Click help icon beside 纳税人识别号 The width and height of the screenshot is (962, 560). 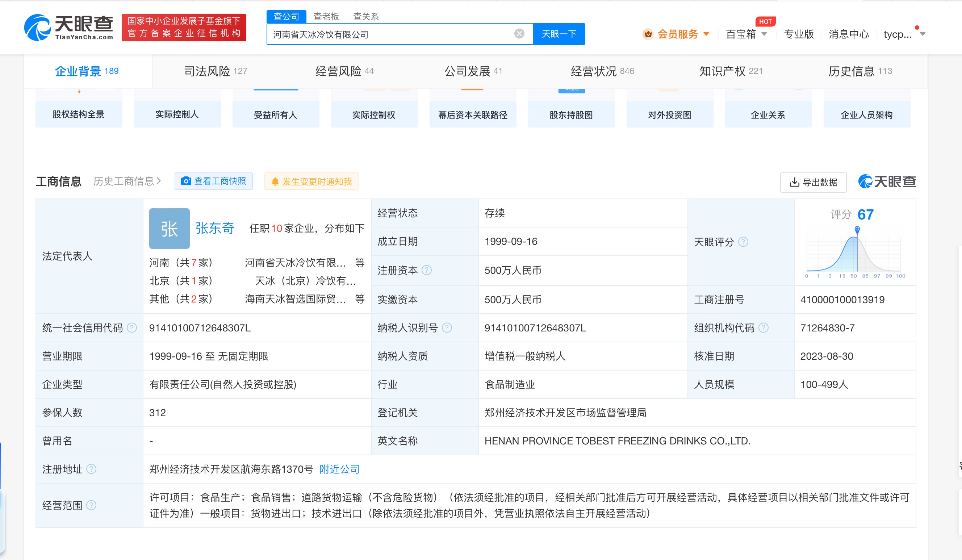[x=447, y=328]
